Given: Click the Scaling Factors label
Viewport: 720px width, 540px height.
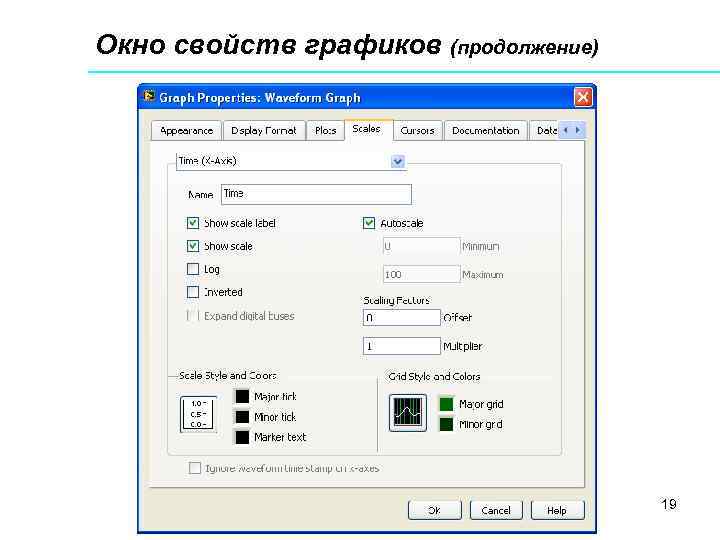Looking at the screenshot, I should (x=396, y=300).
